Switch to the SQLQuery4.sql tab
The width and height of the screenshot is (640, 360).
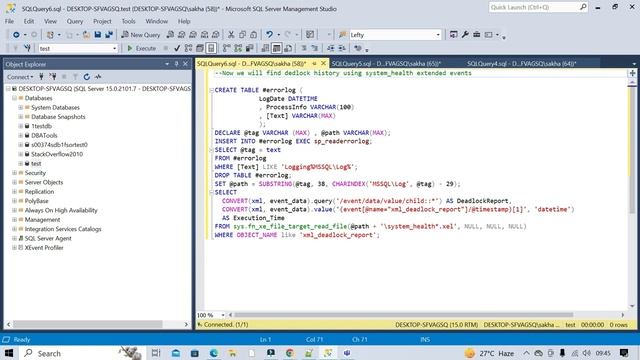[x=522, y=64]
